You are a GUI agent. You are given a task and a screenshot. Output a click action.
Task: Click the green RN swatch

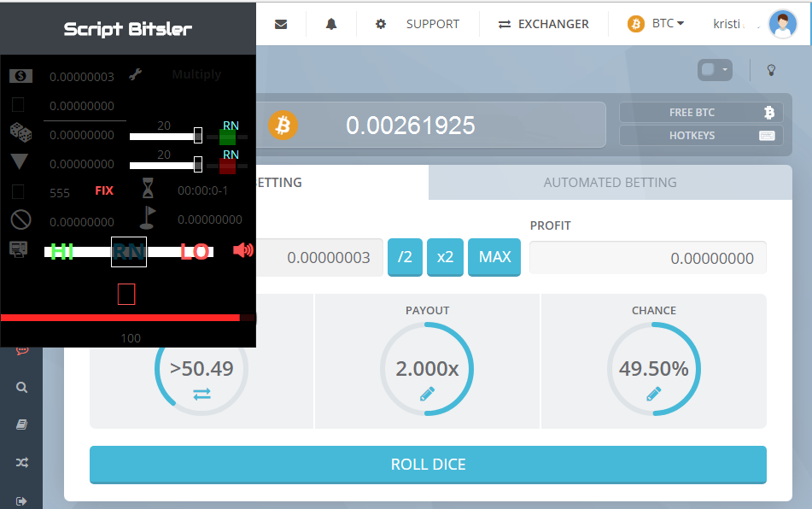pyautogui.click(x=227, y=137)
